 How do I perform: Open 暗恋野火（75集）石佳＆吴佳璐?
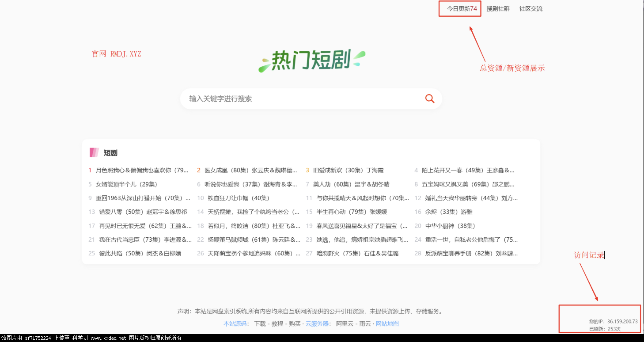point(358,254)
